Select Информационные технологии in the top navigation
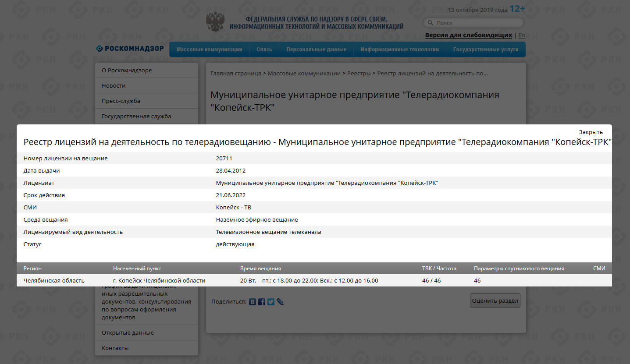 click(x=399, y=49)
